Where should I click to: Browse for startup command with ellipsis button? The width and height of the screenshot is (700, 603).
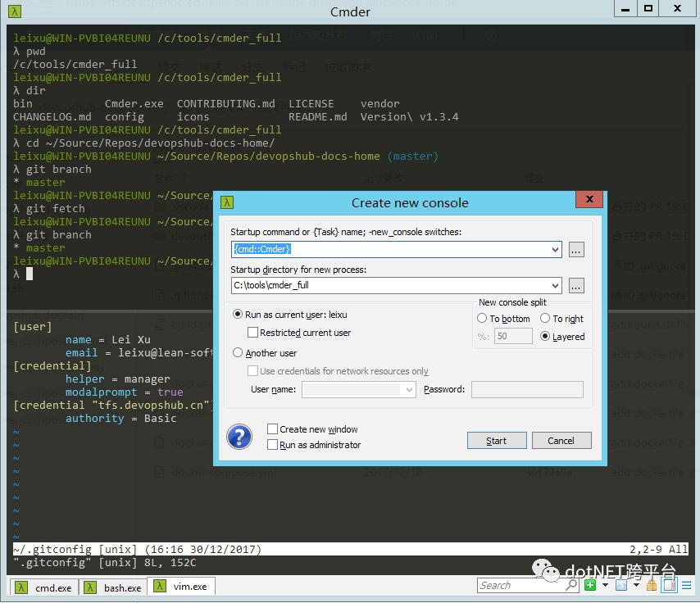pos(576,250)
